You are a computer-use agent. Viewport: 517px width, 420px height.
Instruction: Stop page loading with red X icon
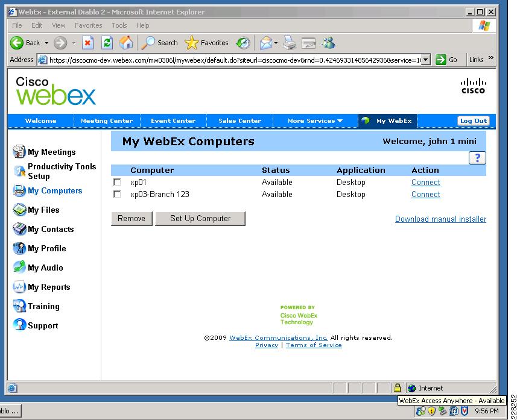coord(87,43)
